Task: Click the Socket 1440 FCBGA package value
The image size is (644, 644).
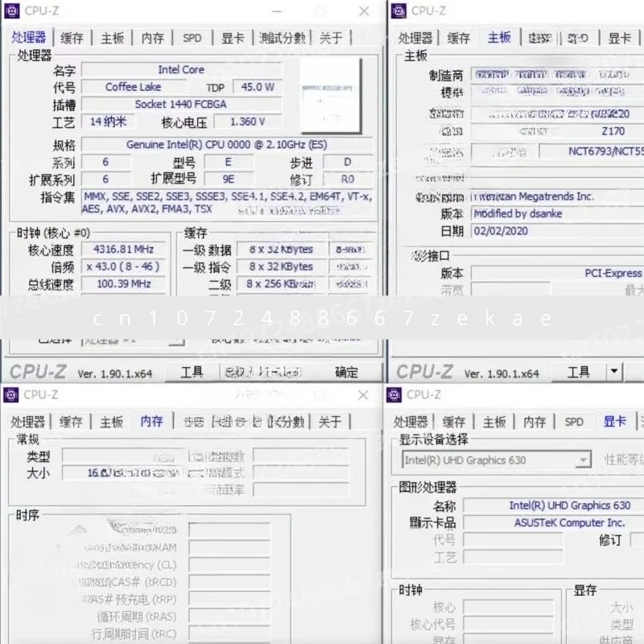Action: (x=181, y=105)
